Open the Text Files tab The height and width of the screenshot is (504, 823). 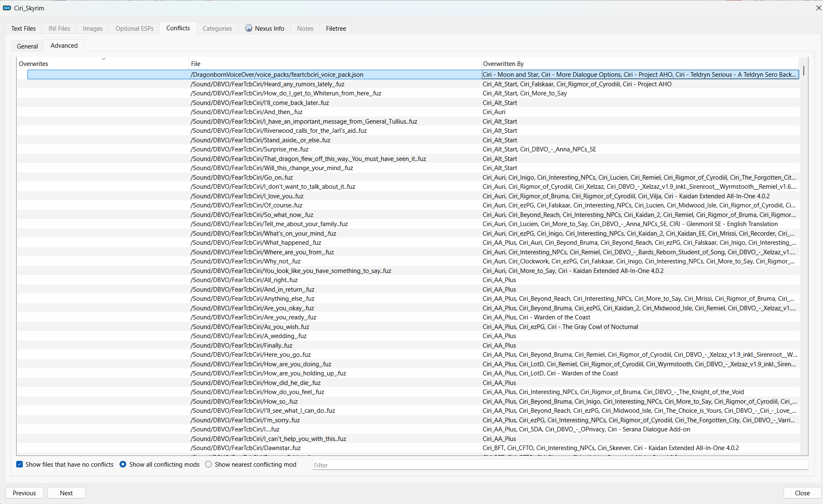24,28
